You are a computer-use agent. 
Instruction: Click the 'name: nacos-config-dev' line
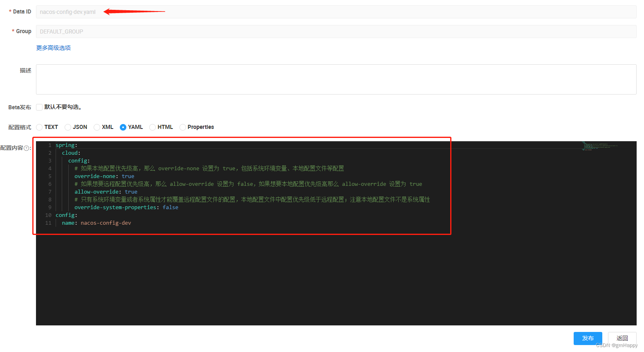tap(96, 223)
